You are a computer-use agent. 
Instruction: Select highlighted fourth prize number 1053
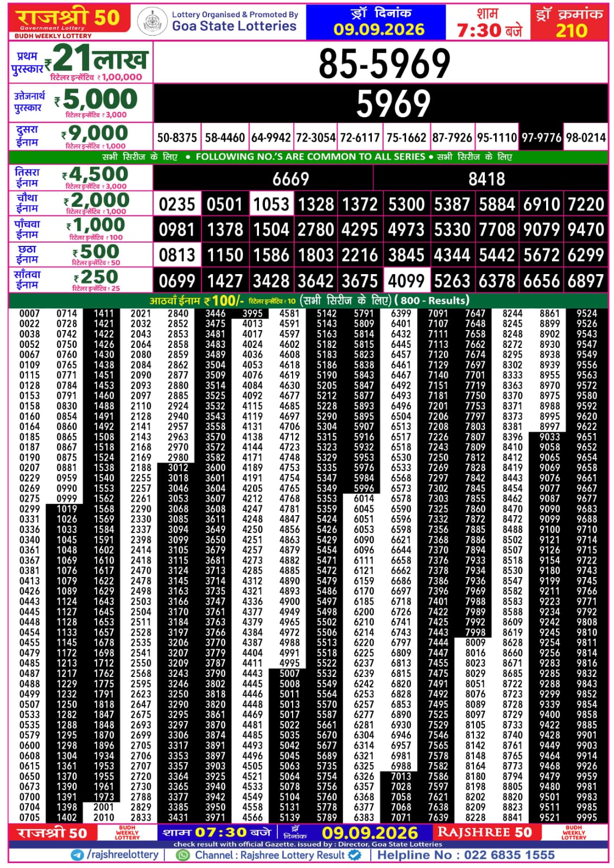click(x=271, y=204)
